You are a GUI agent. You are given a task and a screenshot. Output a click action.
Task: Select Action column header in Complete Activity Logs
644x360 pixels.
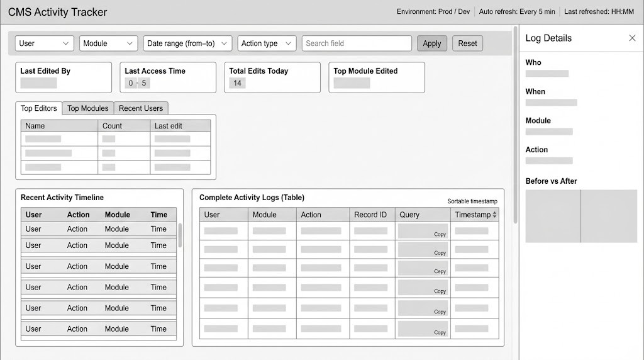pos(323,215)
